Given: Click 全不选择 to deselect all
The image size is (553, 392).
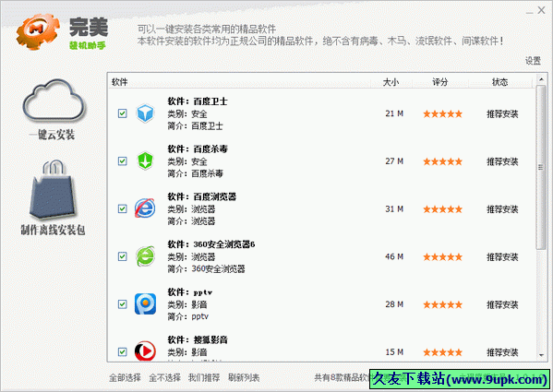Looking at the screenshot, I should pyautogui.click(x=164, y=377).
